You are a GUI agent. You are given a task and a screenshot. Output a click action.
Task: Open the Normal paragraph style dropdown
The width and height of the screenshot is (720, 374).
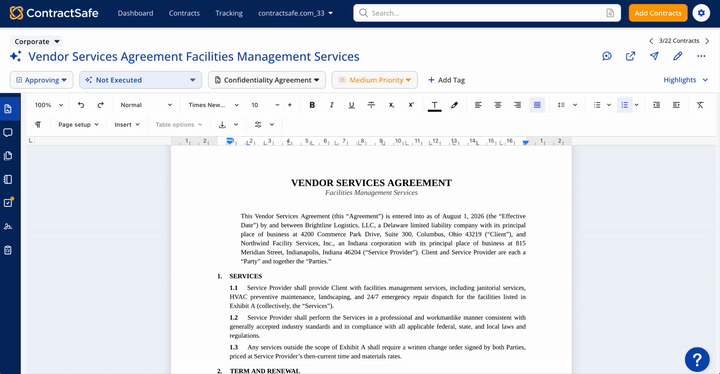(146, 105)
